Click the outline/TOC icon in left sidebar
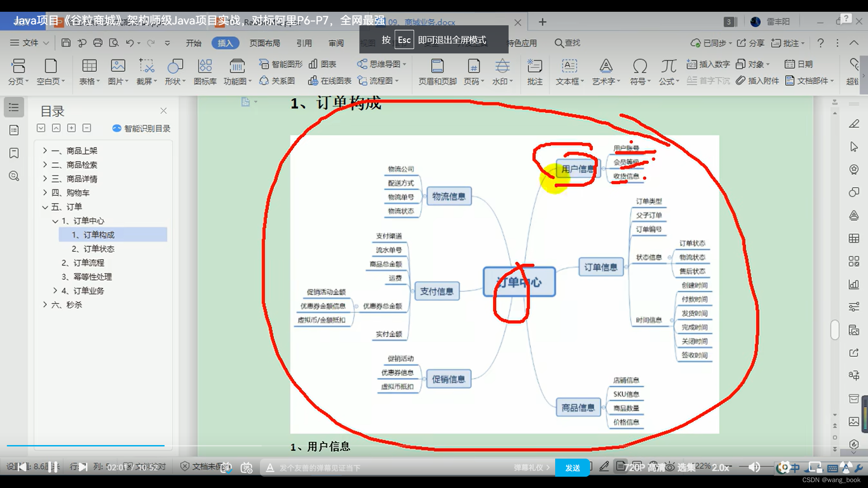Viewport: 868px width, 488px height. tap(14, 108)
